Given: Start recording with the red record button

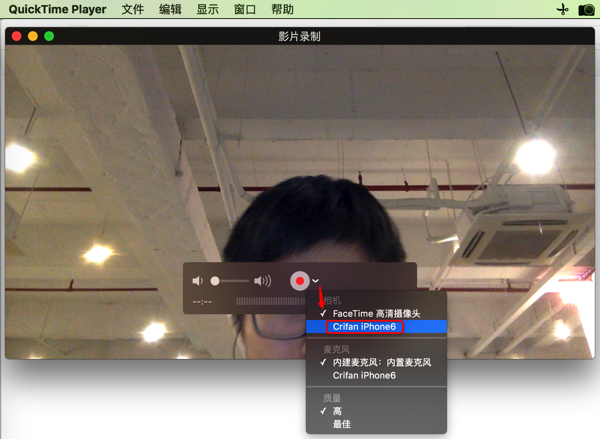Looking at the screenshot, I should point(300,281).
